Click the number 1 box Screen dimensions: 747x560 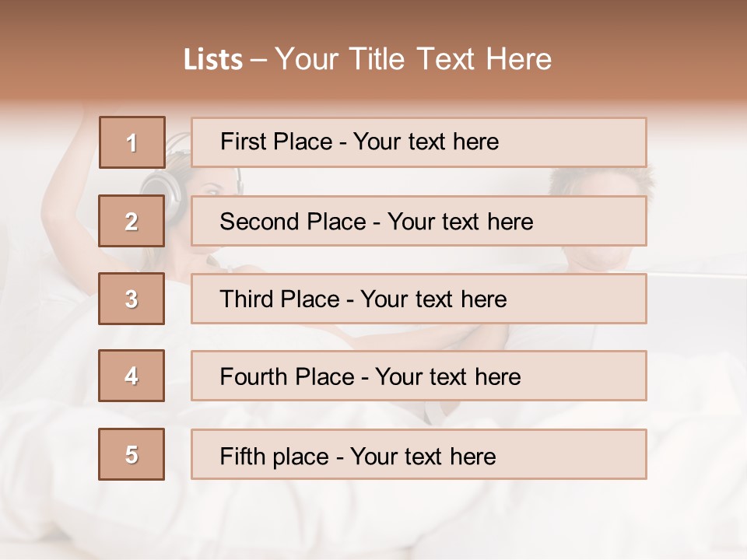click(132, 142)
